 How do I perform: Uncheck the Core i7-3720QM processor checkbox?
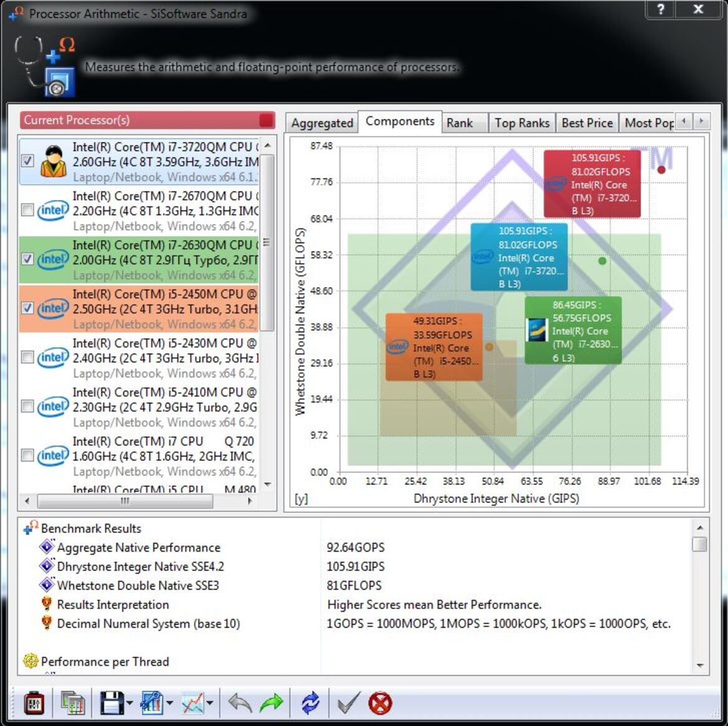point(27,161)
